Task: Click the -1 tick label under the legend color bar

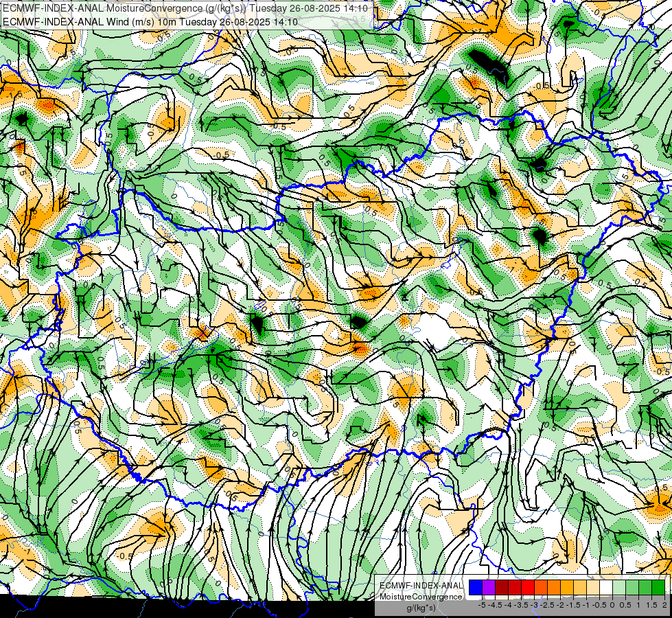Action: click(586, 605)
